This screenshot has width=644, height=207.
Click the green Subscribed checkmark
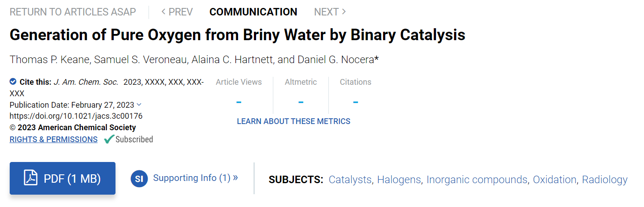pos(109,139)
